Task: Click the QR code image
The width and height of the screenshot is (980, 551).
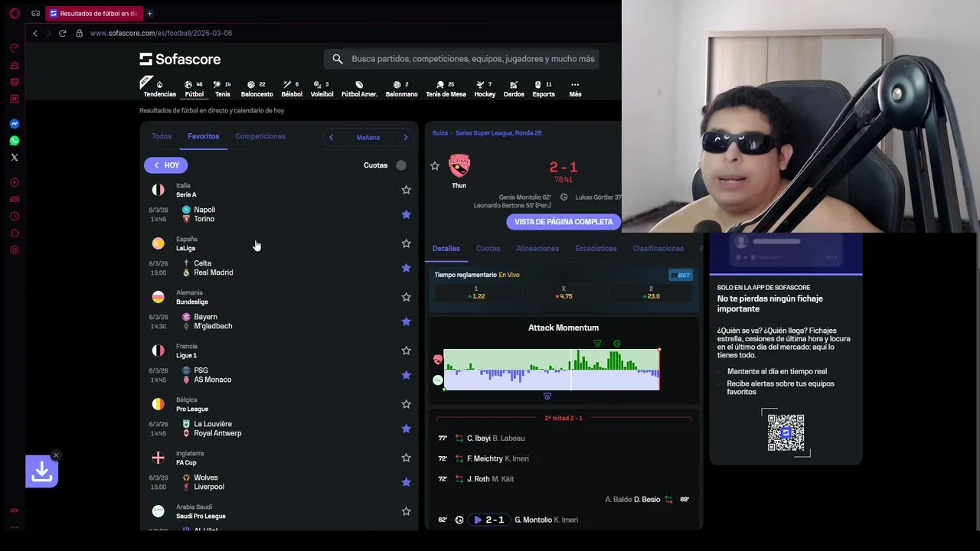Action: click(786, 433)
